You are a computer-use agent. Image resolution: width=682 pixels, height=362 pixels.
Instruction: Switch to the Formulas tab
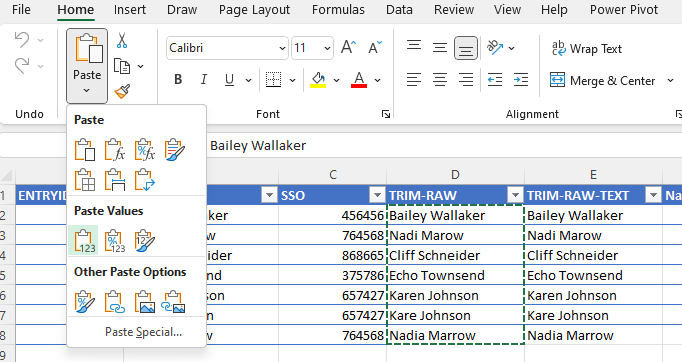pyautogui.click(x=338, y=10)
